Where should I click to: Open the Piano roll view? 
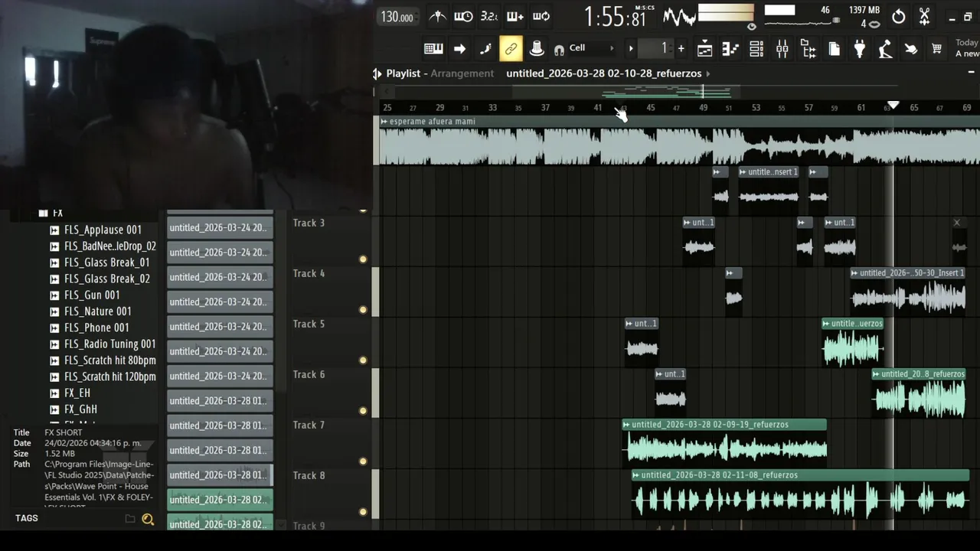(730, 48)
